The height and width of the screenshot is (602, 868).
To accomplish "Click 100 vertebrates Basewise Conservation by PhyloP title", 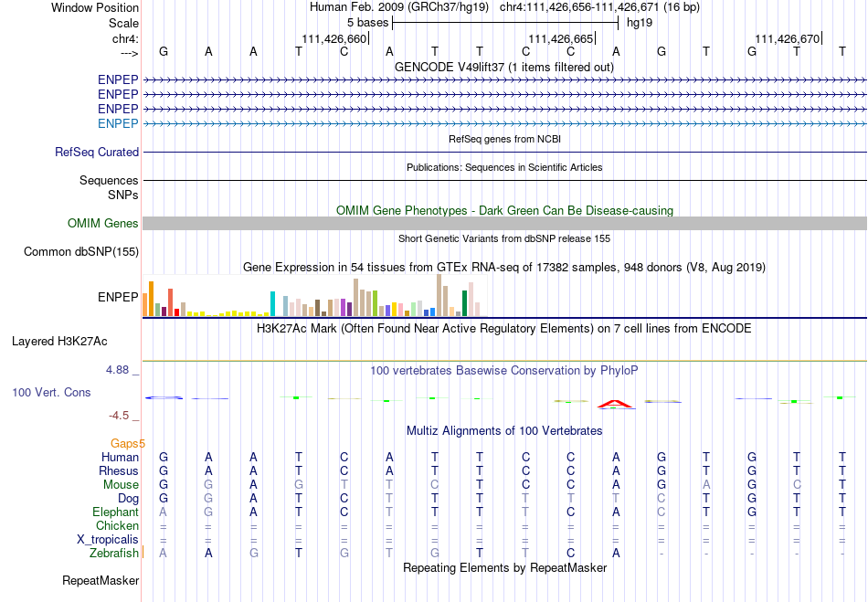I will point(504,371).
